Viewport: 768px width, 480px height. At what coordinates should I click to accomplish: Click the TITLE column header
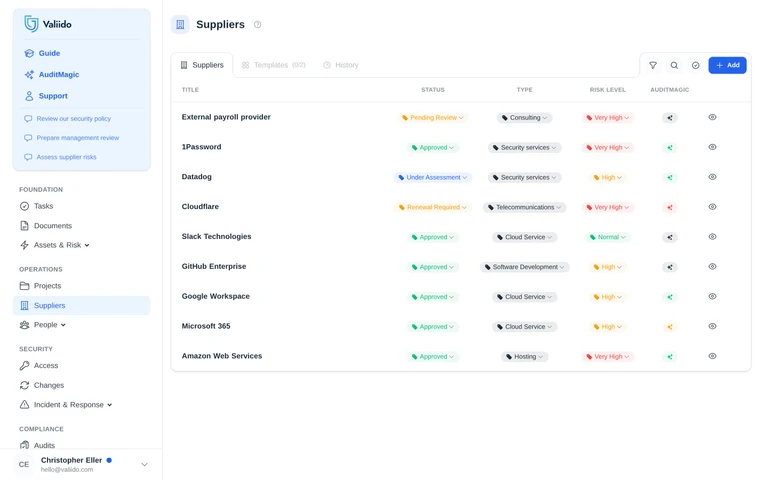190,90
